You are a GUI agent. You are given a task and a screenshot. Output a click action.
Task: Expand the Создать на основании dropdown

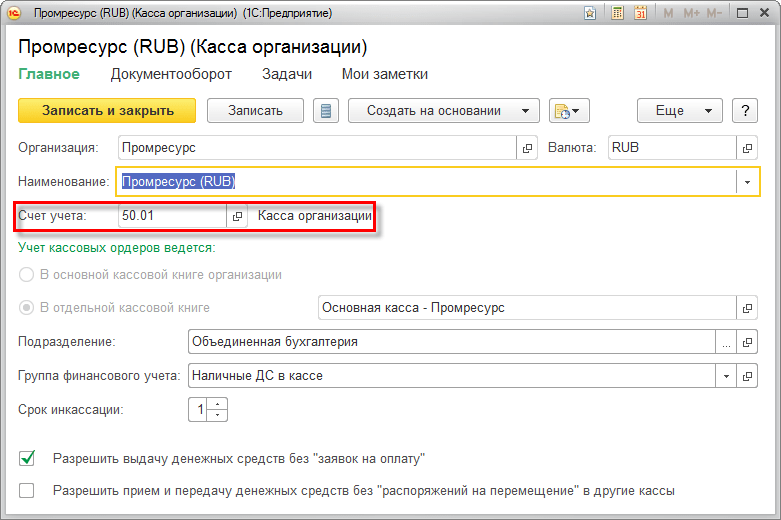pos(525,111)
